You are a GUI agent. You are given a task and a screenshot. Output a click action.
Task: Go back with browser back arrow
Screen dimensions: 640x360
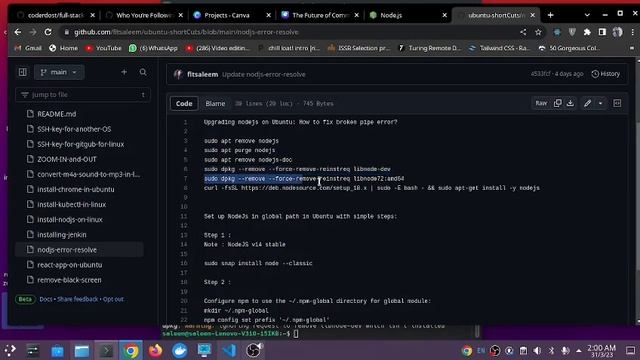18,32
